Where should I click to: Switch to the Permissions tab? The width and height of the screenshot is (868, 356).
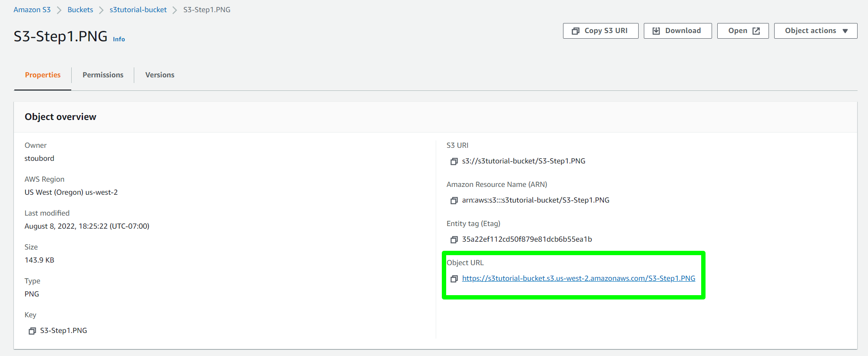(103, 75)
